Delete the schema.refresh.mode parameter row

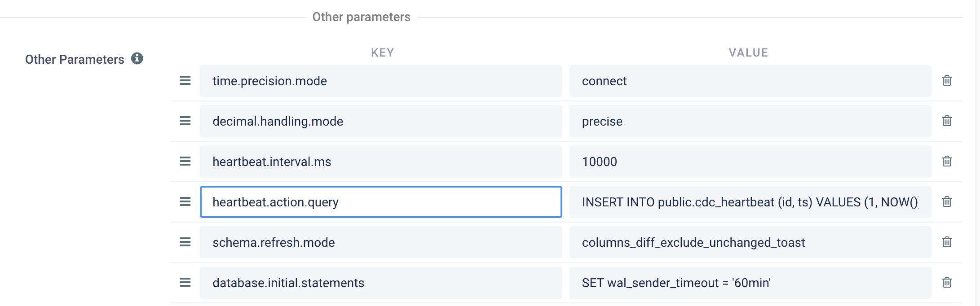pyautogui.click(x=947, y=242)
